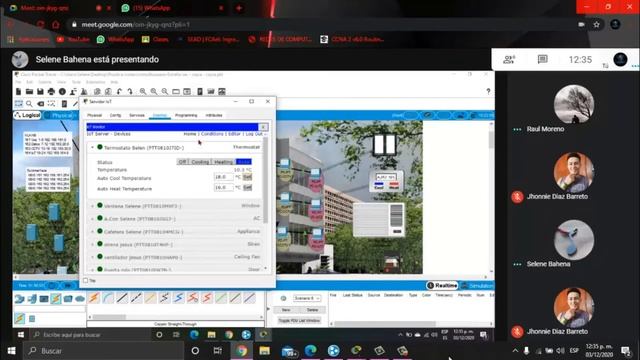Screen dimensions: 640x360
Task: Click Redo arrow icon in Packet Tracer toolbar
Action: pyautogui.click(x=130, y=91)
